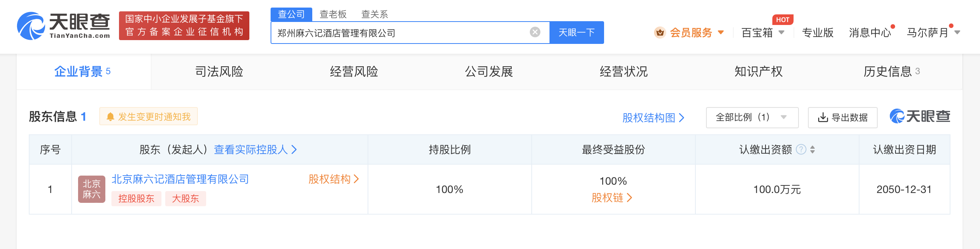Sort by 认缴出资额 using the sort arrows
Viewport: 980px width, 249px height.
(812, 149)
